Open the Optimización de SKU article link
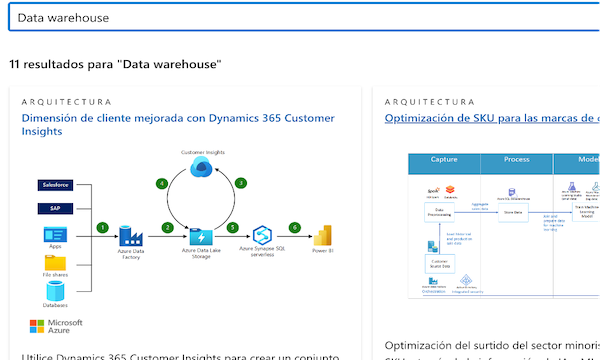 click(x=492, y=118)
